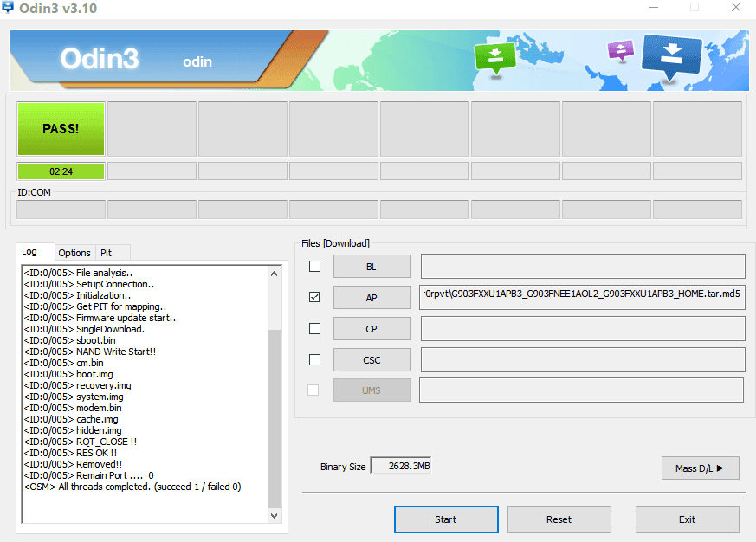Select the 'All threads completed' log line
The image size is (756, 542).
click(132, 487)
